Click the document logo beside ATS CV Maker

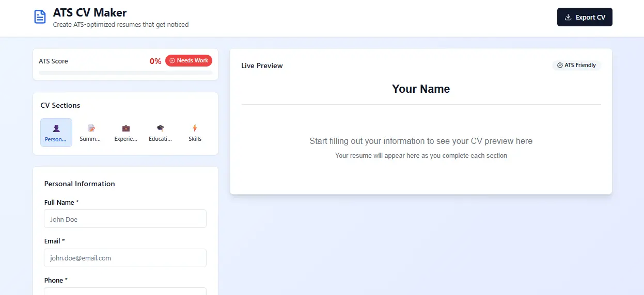pyautogui.click(x=40, y=17)
